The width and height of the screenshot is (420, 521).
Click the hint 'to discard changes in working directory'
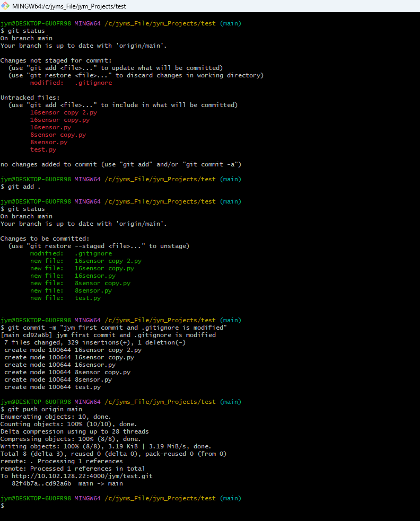(x=189, y=75)
